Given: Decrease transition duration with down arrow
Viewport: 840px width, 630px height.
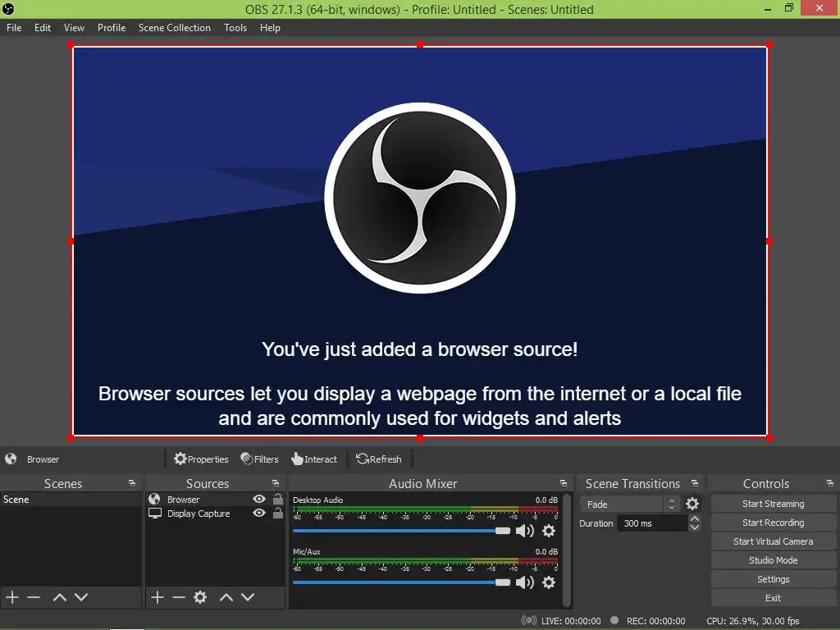Looking at the screenshot, I should tap(695, 527).
